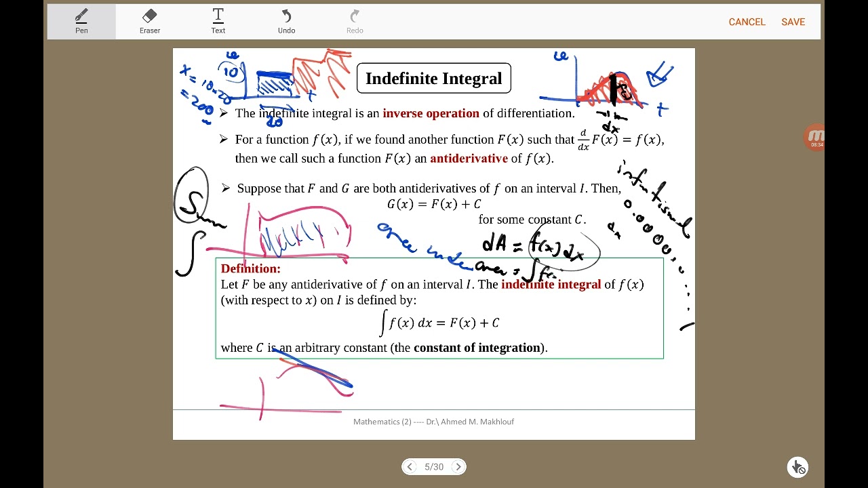Click the red 'antiderivative' word
The image size is (868, 488).
pyautogui.click(x=469, y=159)
